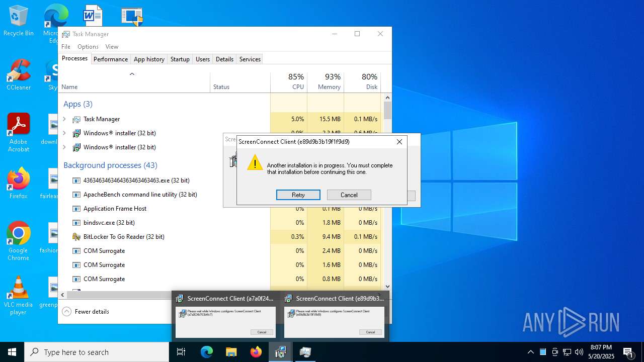Sort by CPU column header
The height and width of the screenshot is (362, 644).
289,82
